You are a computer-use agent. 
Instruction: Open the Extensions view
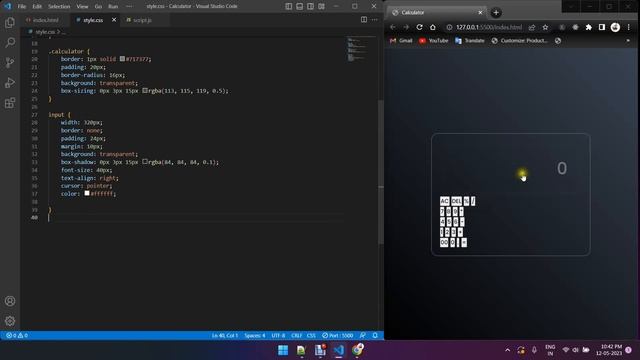click(x=10, y=102)
